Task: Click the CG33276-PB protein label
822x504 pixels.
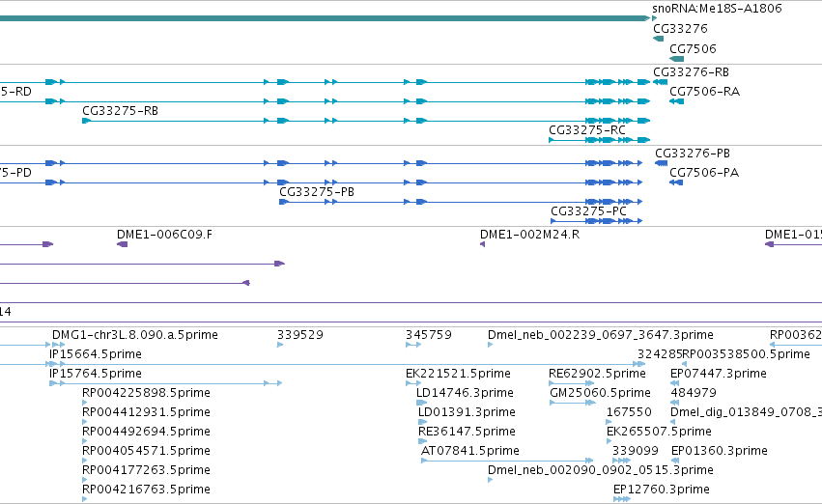Action: 693,153
